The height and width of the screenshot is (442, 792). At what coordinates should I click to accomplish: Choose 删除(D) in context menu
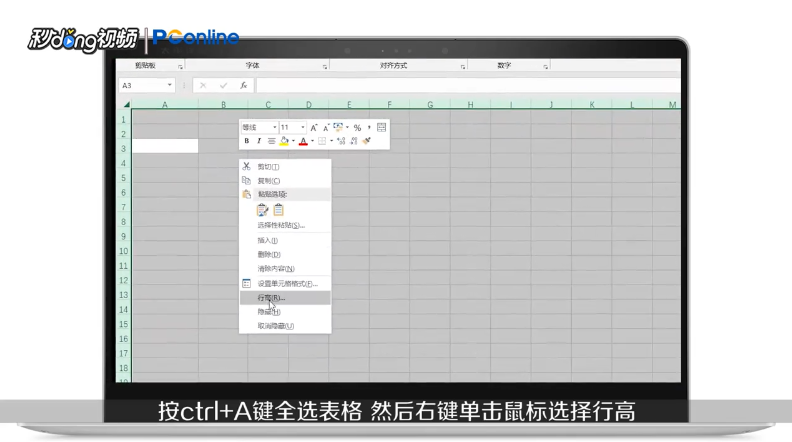pos(285,254)
